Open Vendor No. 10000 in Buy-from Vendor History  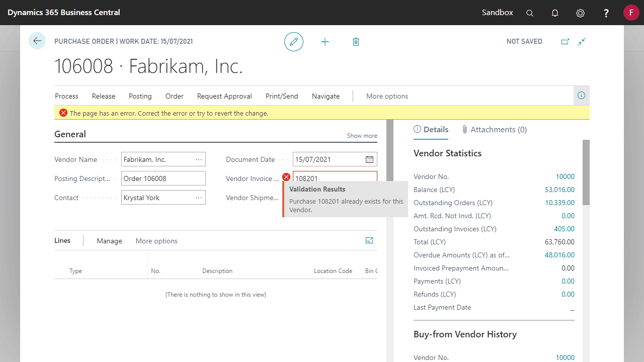pos(565,357)
